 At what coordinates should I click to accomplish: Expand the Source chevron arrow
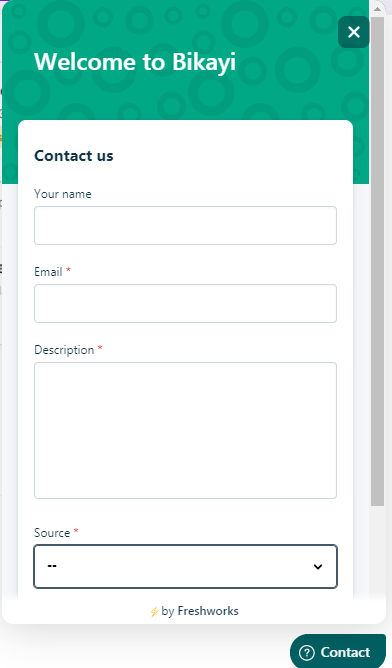318,567
